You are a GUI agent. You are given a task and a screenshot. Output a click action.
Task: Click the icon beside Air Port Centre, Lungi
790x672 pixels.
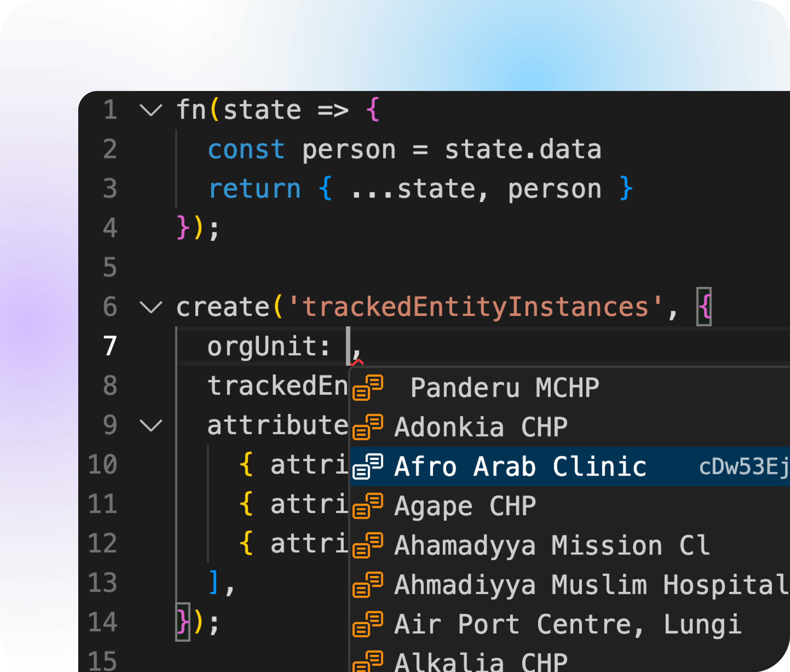coord(368,624)
